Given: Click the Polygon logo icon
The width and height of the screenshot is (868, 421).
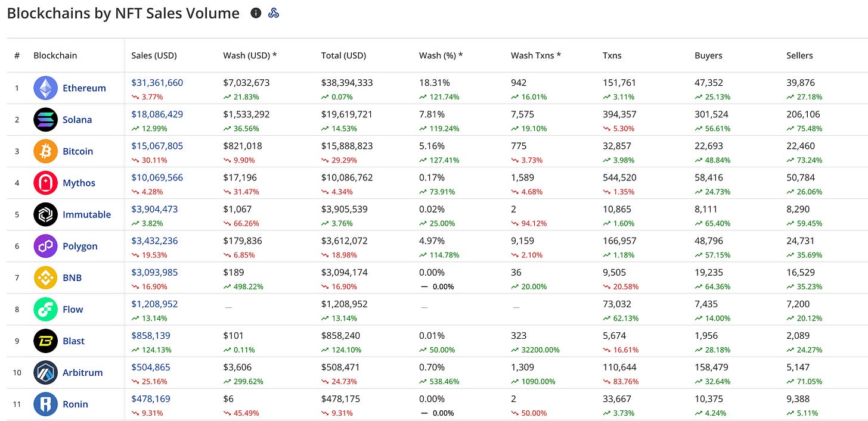Looking at the screenshot, I should [45, 246].
